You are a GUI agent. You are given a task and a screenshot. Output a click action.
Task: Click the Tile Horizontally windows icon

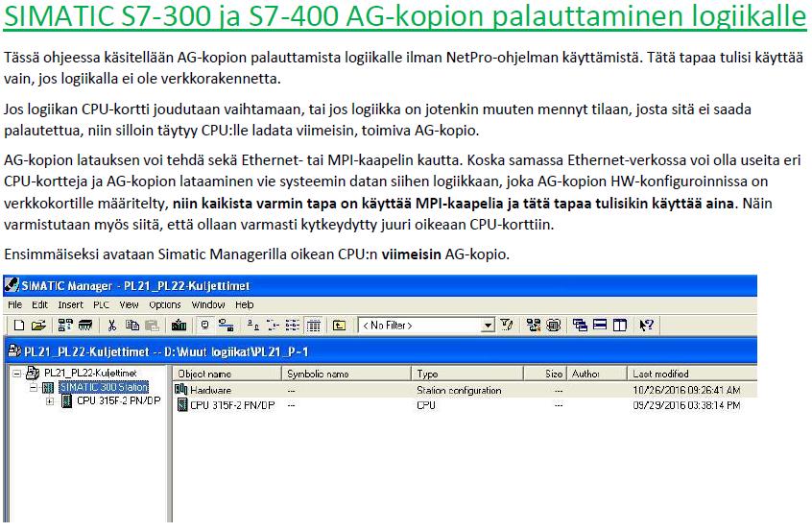[x=600, y=326]
